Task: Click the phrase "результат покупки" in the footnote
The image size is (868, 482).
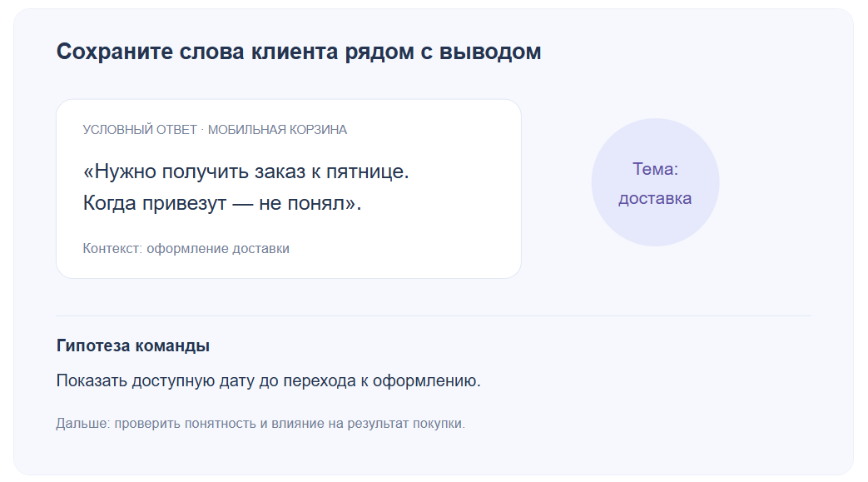Action: (x=404, y=424)
